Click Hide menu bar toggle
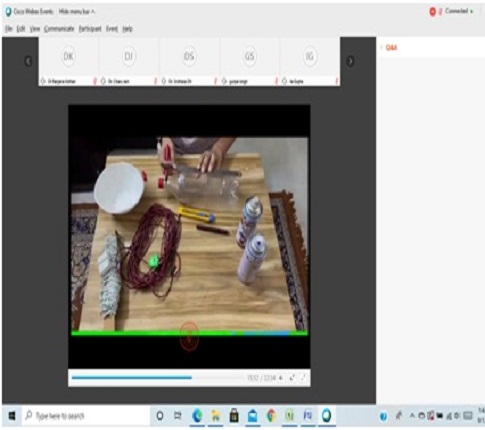The image size is (485, 430). (x=77, y=12)
